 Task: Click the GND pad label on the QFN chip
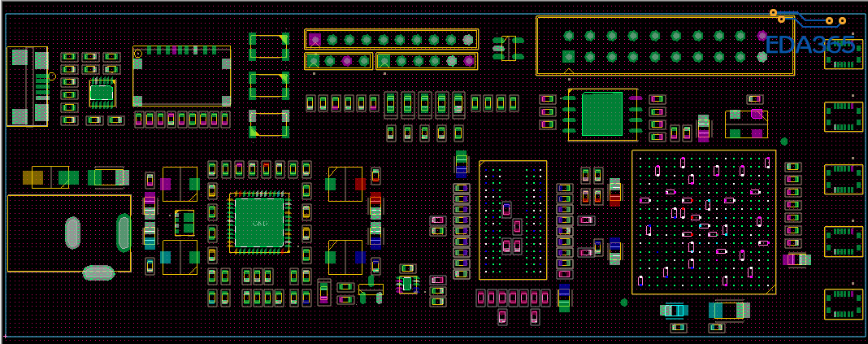point(259,224)
